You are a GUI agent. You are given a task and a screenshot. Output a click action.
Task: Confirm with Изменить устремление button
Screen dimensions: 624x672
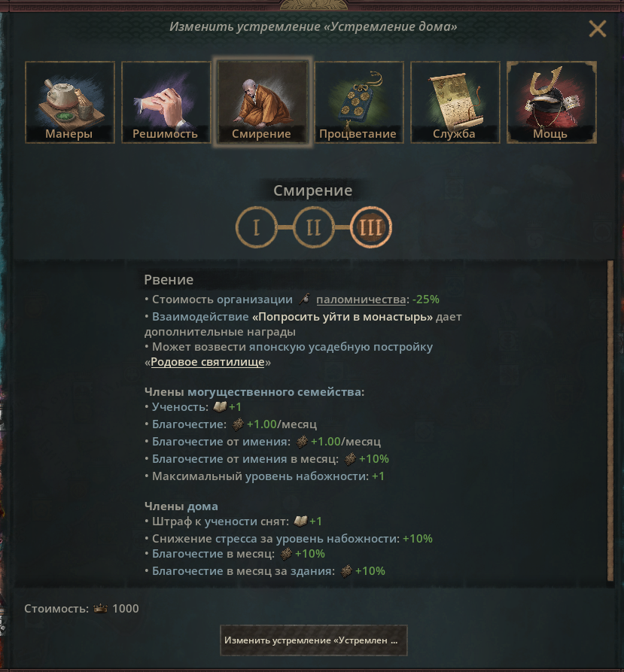[x=314, y=640]
